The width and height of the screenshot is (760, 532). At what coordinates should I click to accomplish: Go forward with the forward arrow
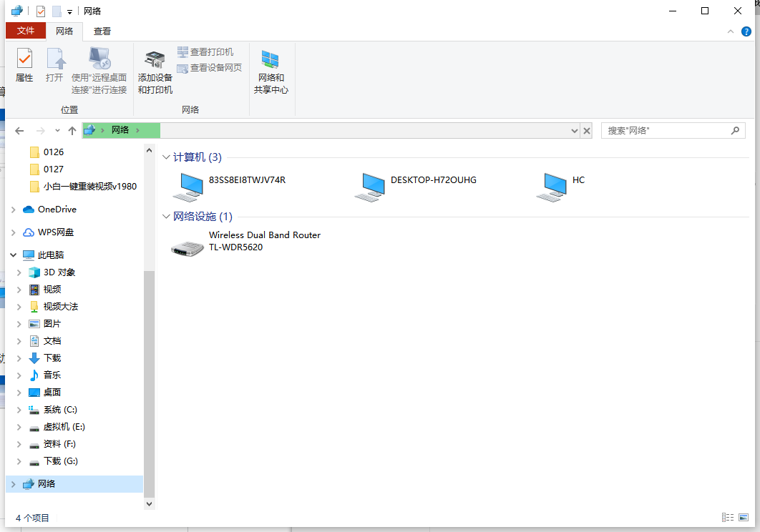(x=41, y=131)
